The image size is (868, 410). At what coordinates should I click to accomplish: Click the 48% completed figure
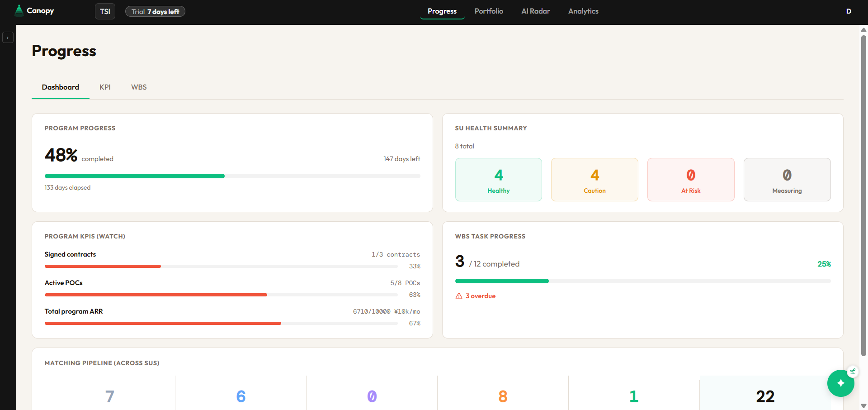[x=61, y=155]
